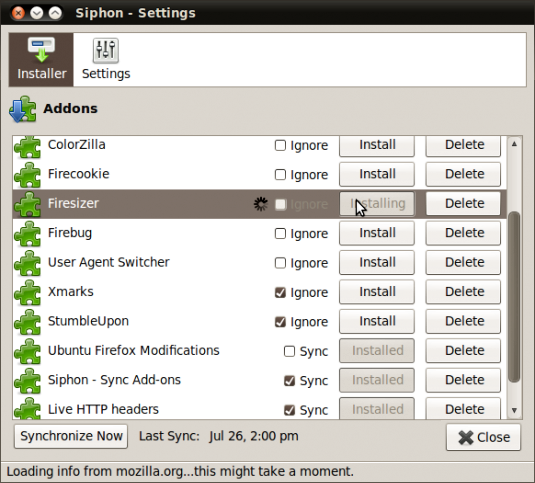
Task: Install the Xmarks addon
Action: (377, 292)
